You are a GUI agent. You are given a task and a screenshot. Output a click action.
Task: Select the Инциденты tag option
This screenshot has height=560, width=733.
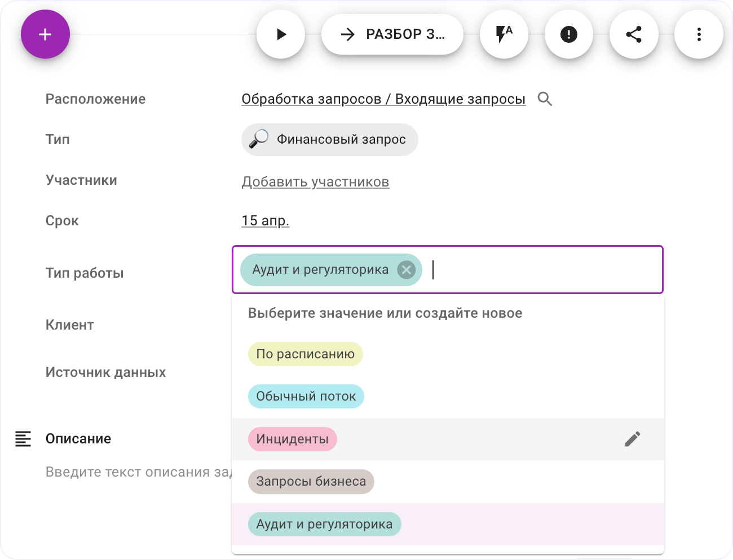[x=292, y=439]
